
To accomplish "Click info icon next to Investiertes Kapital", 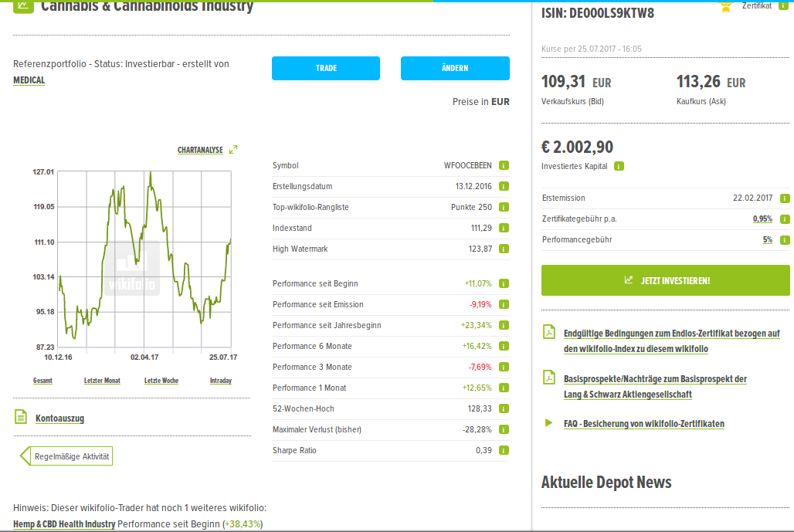I will [619, 166].
